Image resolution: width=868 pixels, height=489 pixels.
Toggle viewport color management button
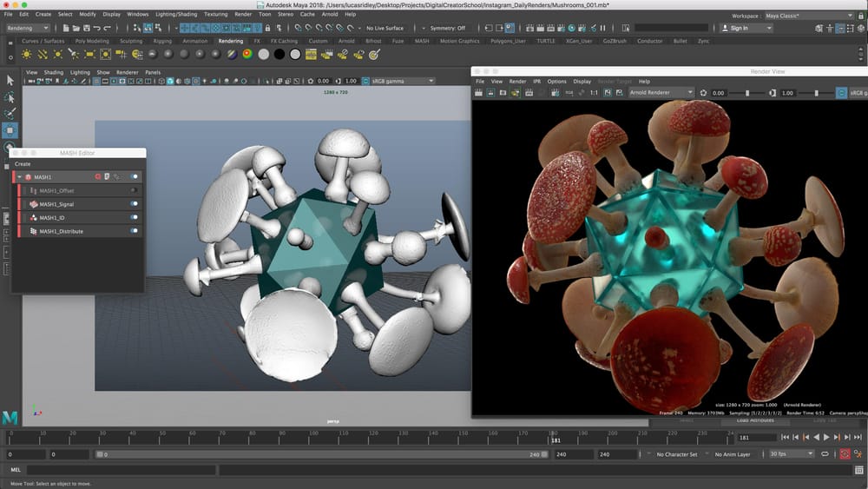pos(365,81)
